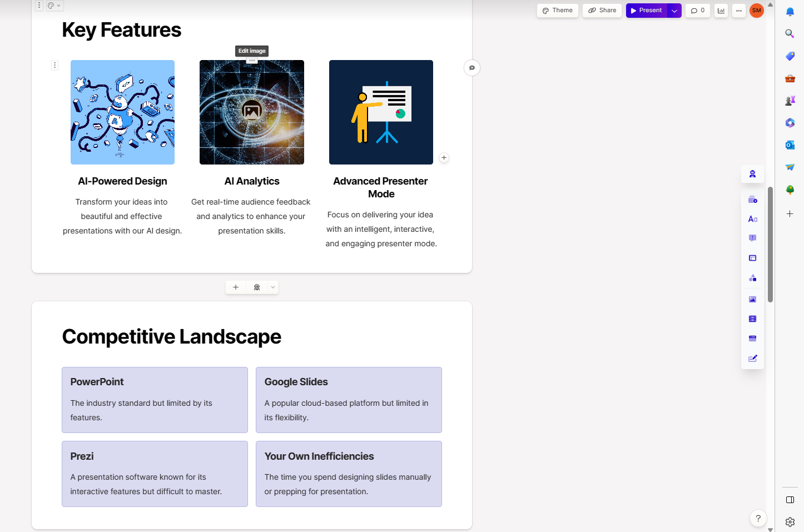
Task: Open the text formatting Aa widget
Action: click(752, 219)
